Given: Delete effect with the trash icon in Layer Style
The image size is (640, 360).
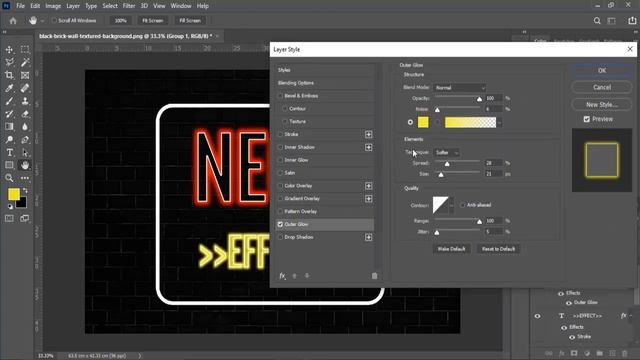Looking at the screenshot, I should (x=374, y=276).
